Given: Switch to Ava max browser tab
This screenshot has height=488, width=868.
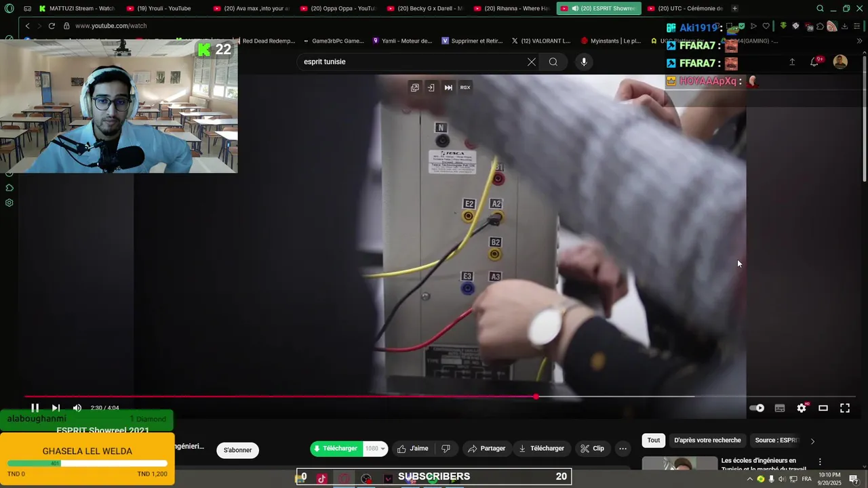Looking at the screenshot, I should [251, 9].
